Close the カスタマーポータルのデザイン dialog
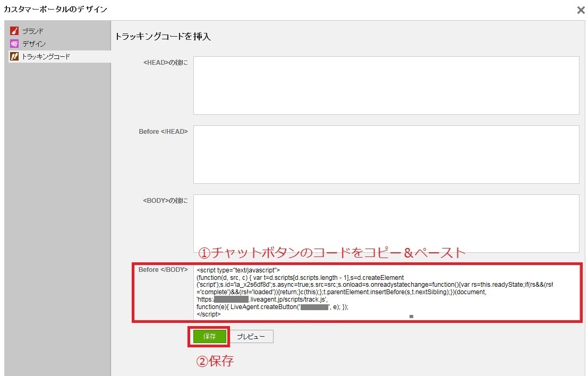This screenshot has height=376, width=588. [x=581, y=10]
